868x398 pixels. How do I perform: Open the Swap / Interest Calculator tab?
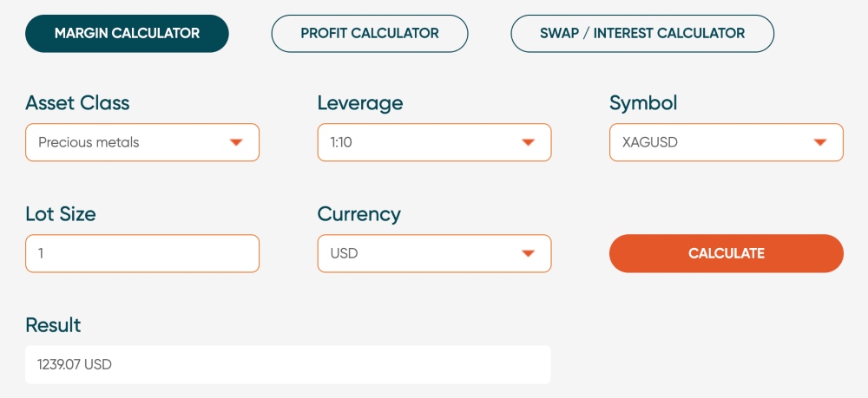[x=642, y=34]
